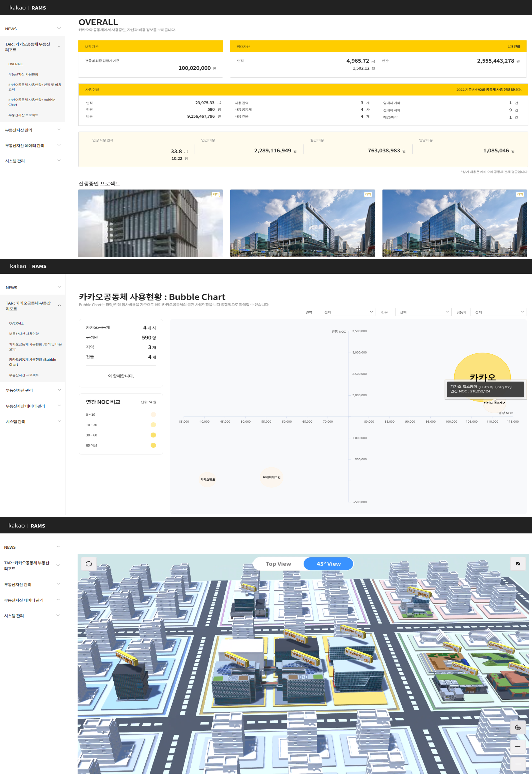The image size is (532, 774).
Task: Click the 보유 자산 value 100,020,000
Action: pos(195,68)
